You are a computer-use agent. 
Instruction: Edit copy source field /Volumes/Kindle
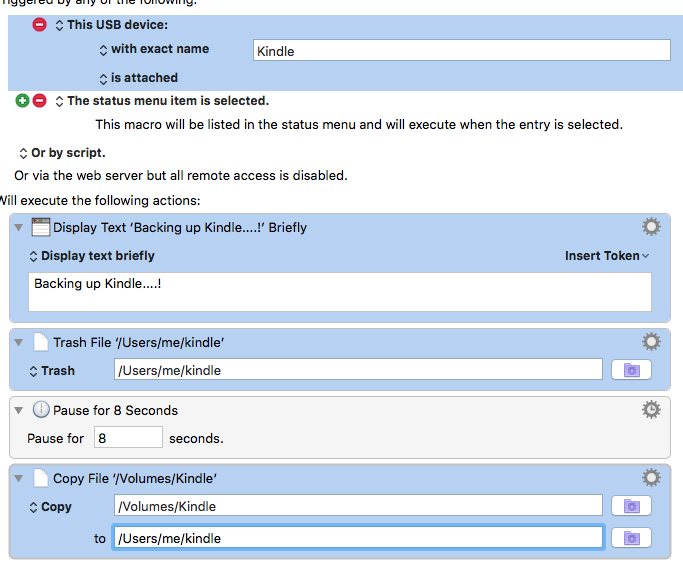(358, 506)
